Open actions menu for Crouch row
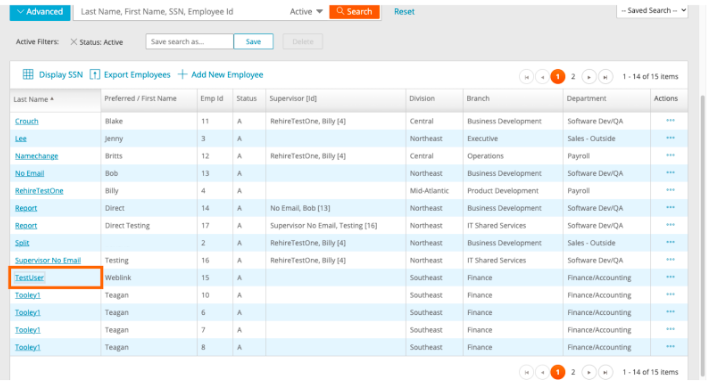Viewport: 714px width, 384px height. 670,121
